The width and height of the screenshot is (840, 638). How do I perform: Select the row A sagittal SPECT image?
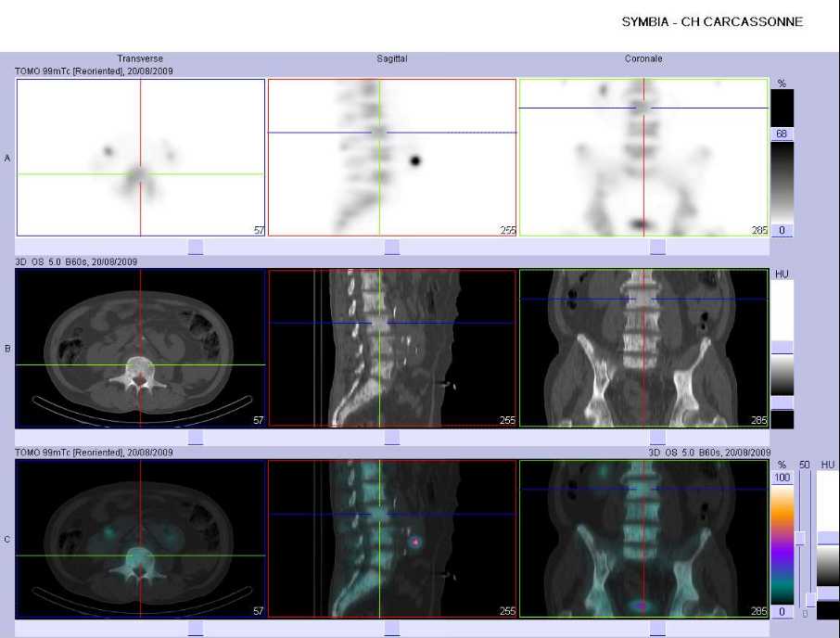pos(392,158)
